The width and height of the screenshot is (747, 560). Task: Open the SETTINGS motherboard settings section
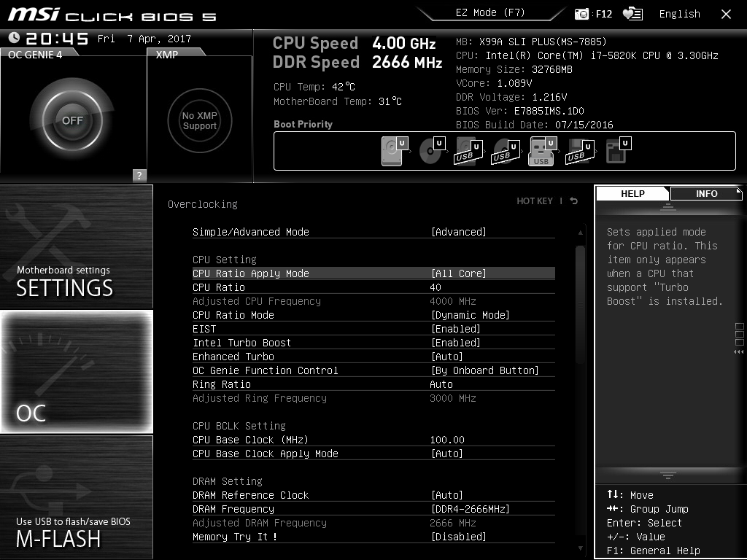point(76,246)
